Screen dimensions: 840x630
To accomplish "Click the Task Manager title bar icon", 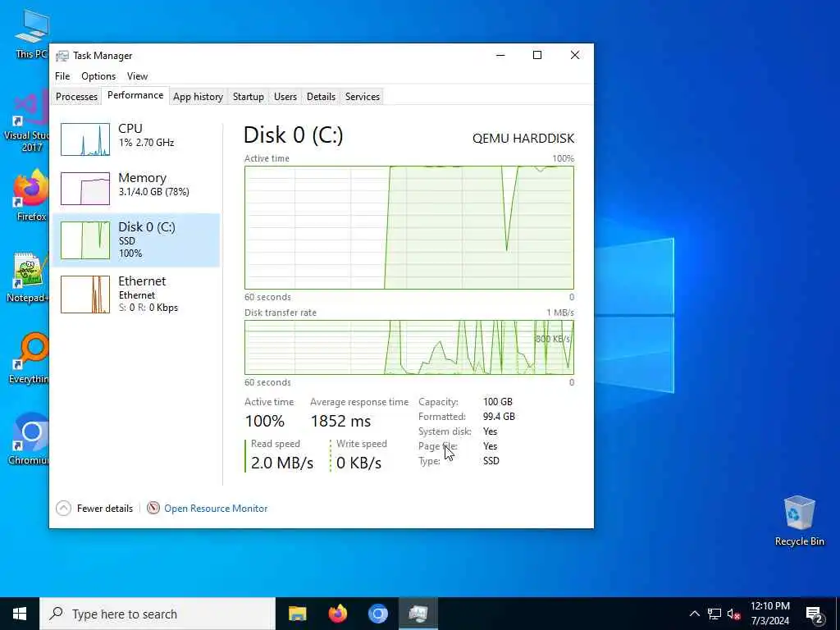I will pyautogui.click(x=62, y=56).
